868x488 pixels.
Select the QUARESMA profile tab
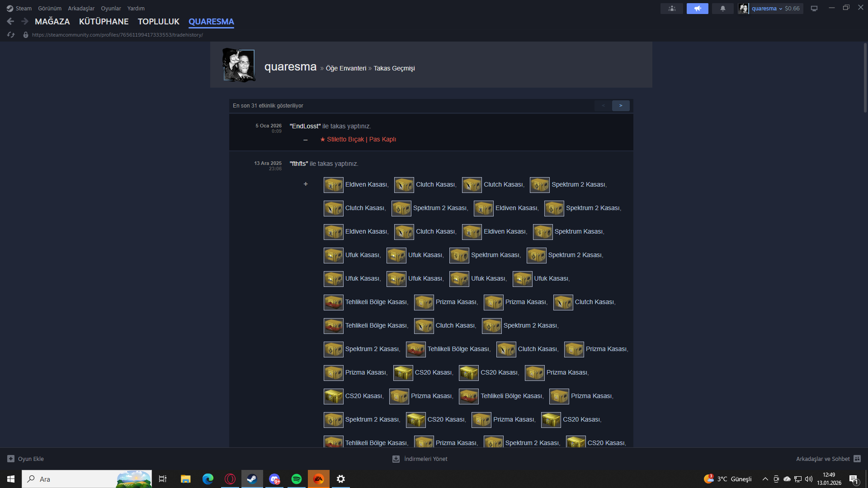(211, 21)
